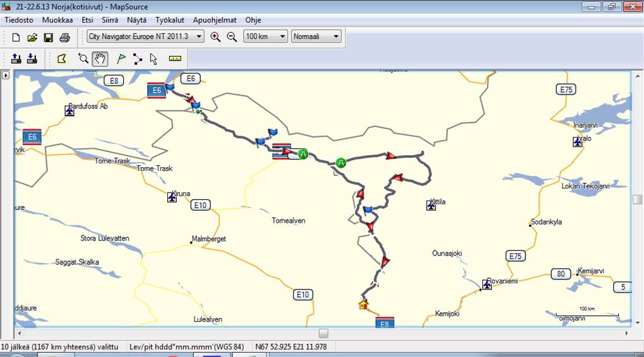Save the file with the floppy disk icon
The height and width of the screenshot is (357, 644).
[x=48, y=37]
